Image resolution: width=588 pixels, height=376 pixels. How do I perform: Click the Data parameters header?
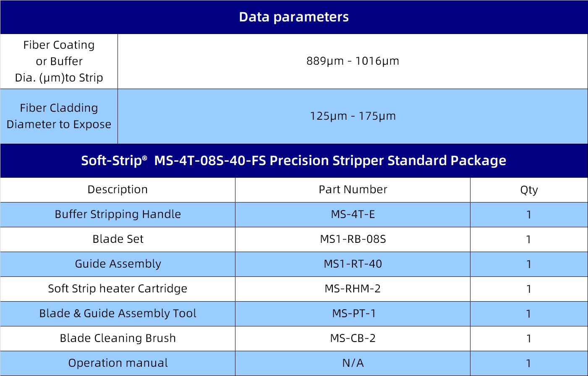(294, 17)
